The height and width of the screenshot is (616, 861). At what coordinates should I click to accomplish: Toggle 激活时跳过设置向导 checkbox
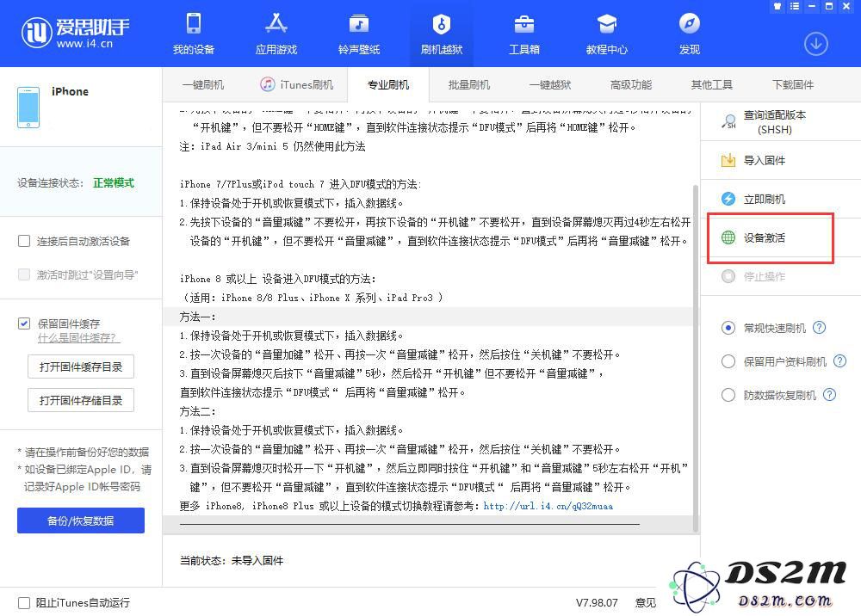click(24, 274)
